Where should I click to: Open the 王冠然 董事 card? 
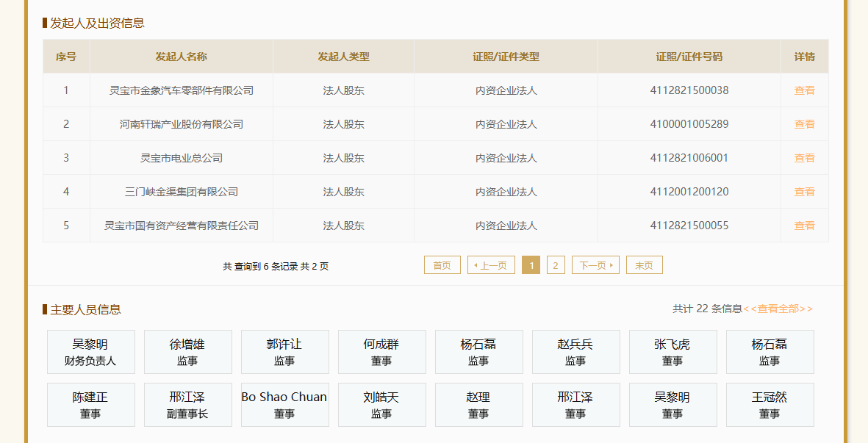pyautogui.click(x=770, y=405)
